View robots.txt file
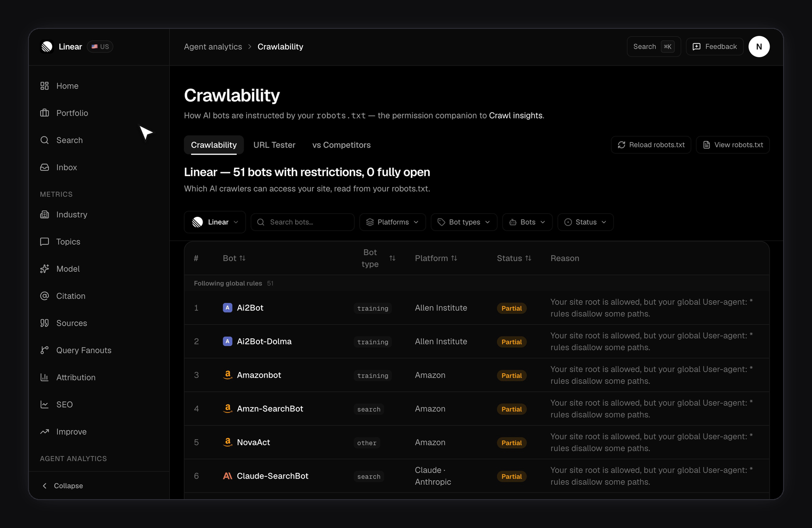The height and width of the screenshot is (528, 812). 733,145
